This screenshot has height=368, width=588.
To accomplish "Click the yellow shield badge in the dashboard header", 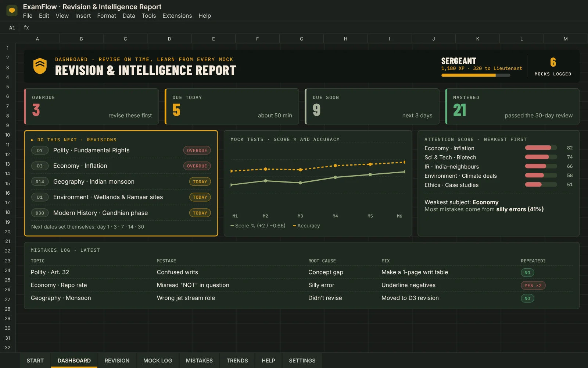I will 40,66.
